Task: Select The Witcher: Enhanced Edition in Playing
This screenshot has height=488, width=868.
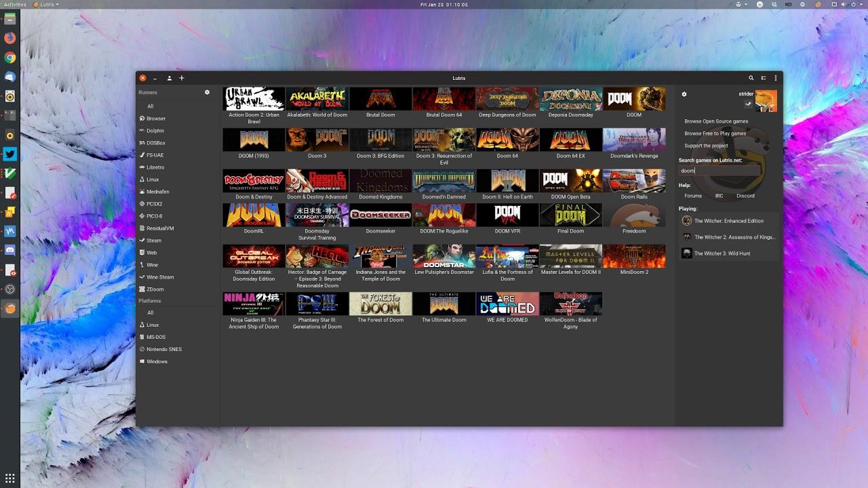Action: pos(728,221)
